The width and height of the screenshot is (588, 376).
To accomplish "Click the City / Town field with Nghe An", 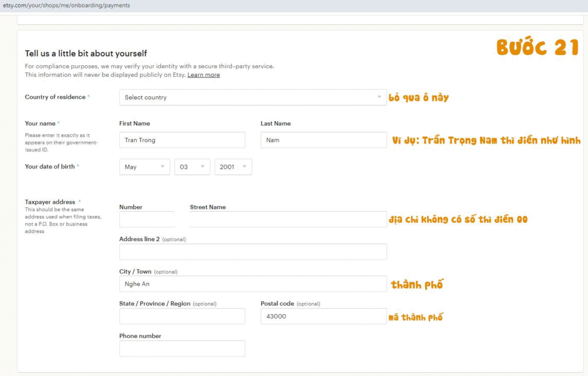I will click(253, 284).
